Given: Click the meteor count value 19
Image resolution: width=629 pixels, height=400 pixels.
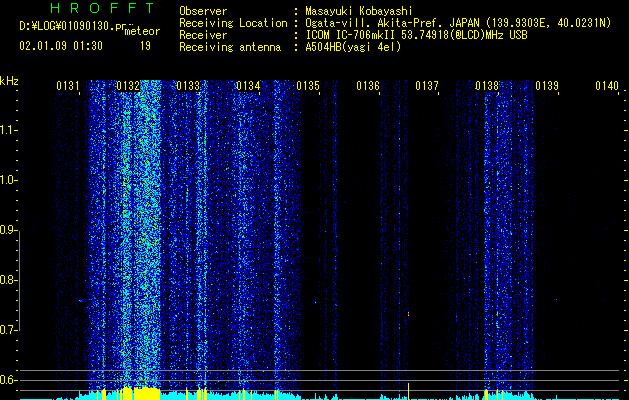Looking at the screenshot, I should [x=145, y=46].
